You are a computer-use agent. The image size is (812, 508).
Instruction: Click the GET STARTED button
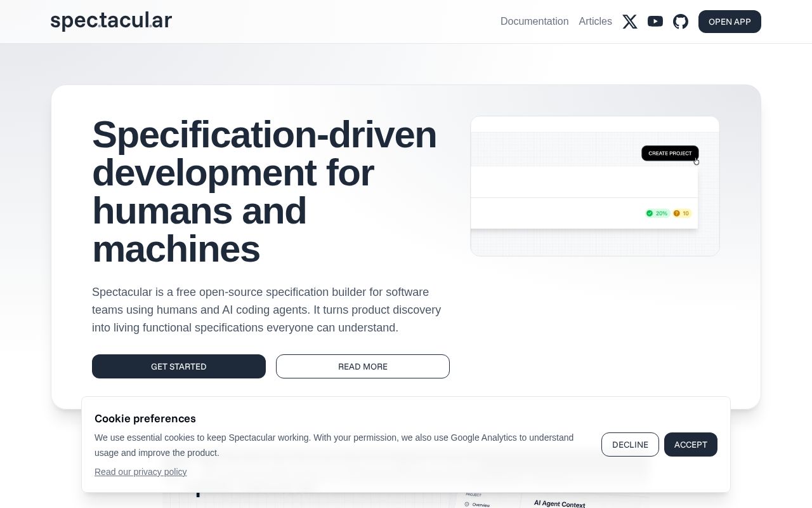coord(179,366)
